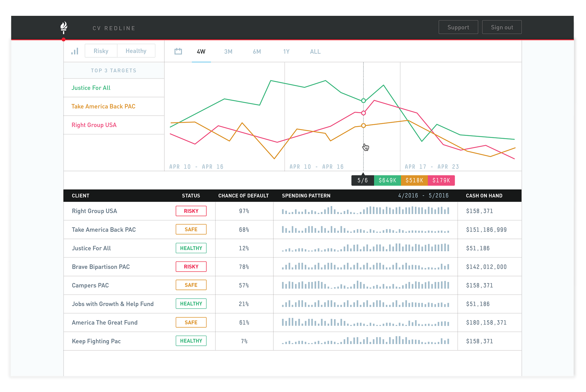The height and width of the screenshot is (392, 586).
Task: Click the Support button
Action: (458, 27)
